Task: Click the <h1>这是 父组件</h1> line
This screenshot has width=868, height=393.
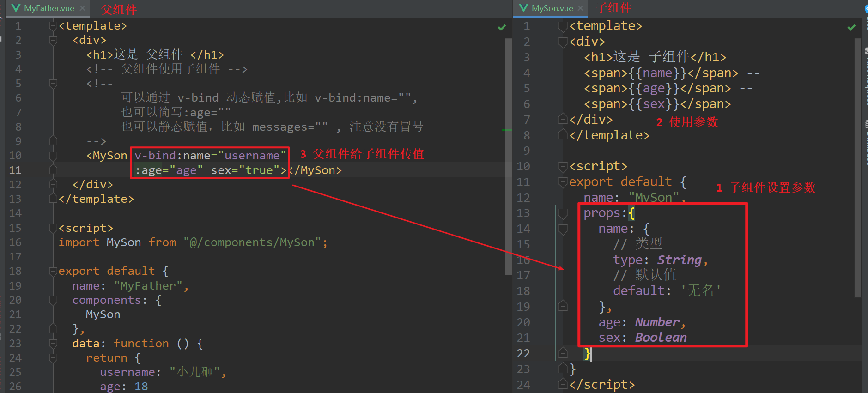Action: point(155,55)
